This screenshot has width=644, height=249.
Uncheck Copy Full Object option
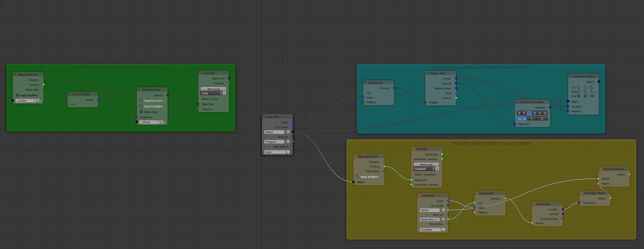click(x=141, y=106)
